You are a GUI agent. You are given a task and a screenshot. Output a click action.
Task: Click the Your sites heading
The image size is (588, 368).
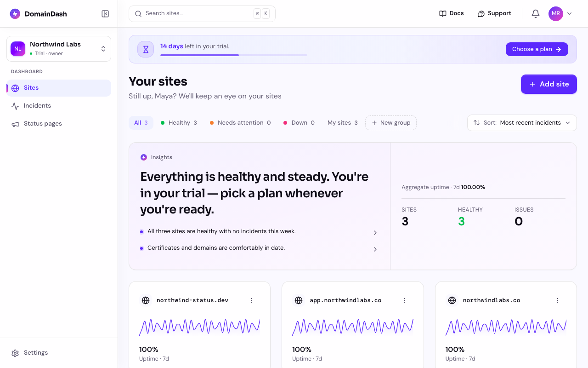158,81
